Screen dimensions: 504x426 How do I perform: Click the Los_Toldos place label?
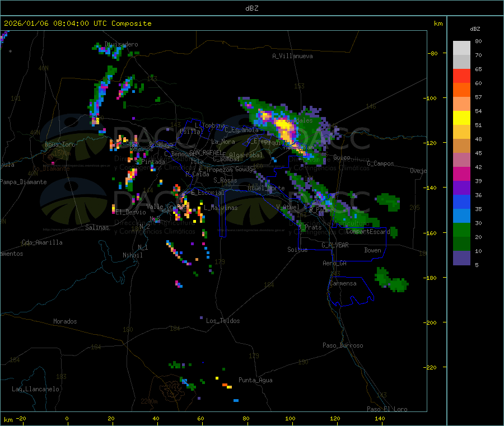pos(223,321)
